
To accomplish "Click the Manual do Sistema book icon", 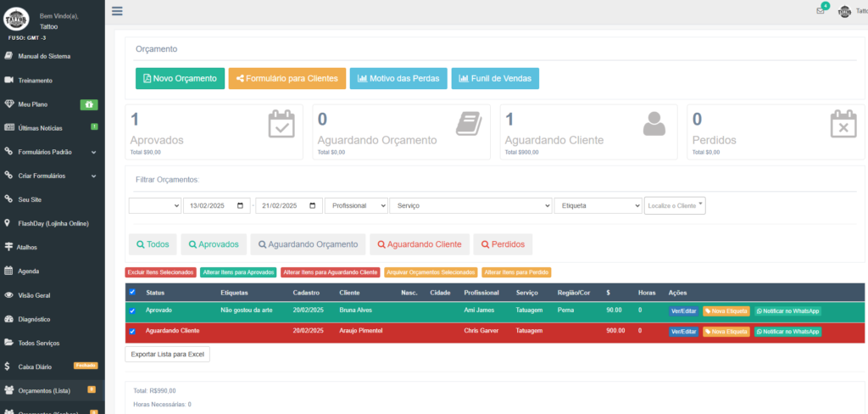I will point(8,56).
